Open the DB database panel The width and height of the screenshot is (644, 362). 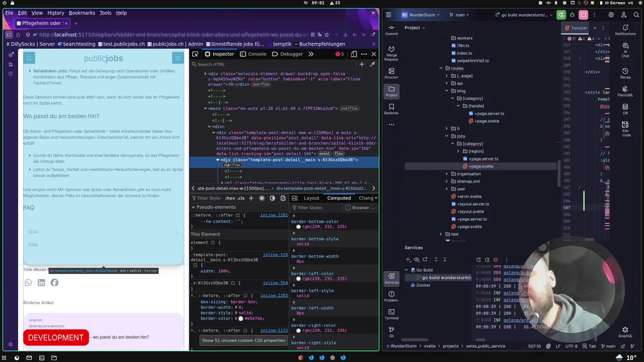click(625, 109)
